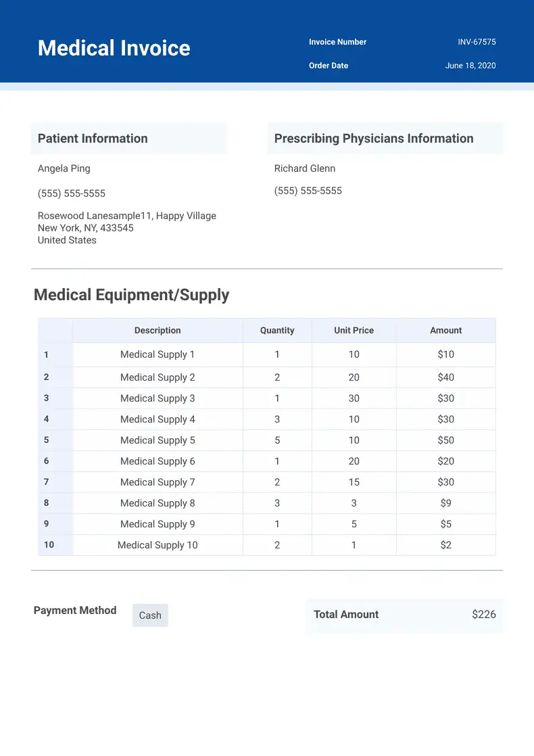534x756 pixels.
Task: Click the Description column header
Action: point(157,331)
